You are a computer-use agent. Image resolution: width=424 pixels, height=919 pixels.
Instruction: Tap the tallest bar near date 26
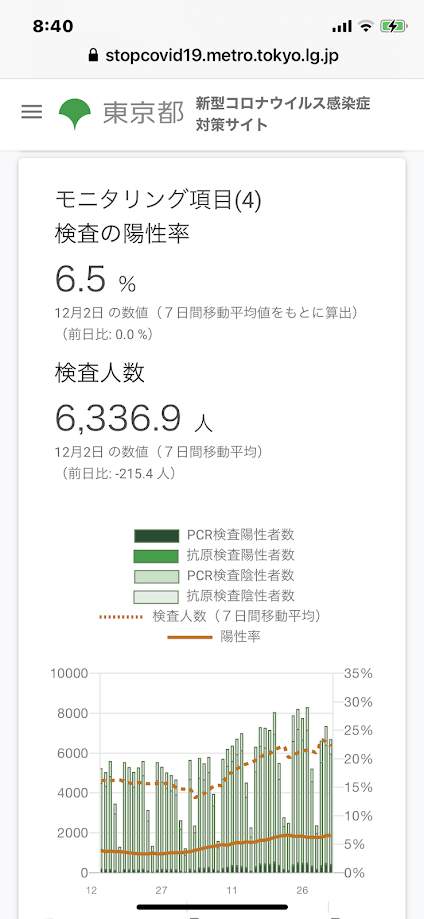point(307,790)
